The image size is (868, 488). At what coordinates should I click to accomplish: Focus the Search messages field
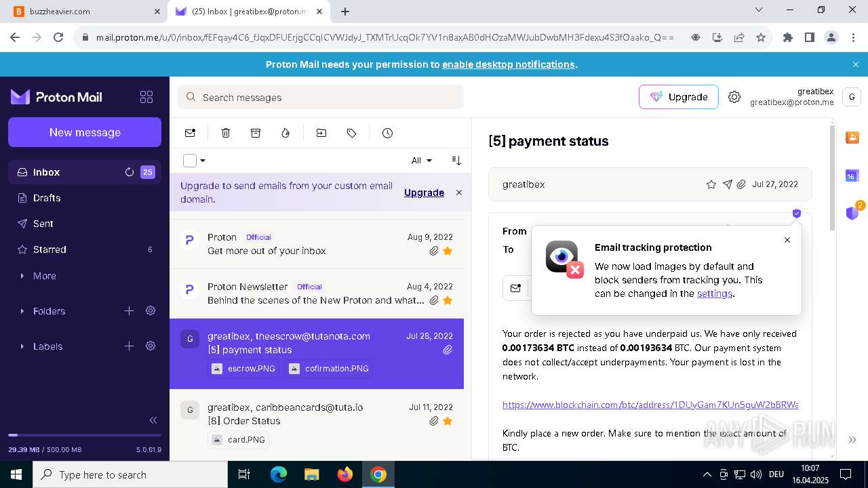(321, 97)
